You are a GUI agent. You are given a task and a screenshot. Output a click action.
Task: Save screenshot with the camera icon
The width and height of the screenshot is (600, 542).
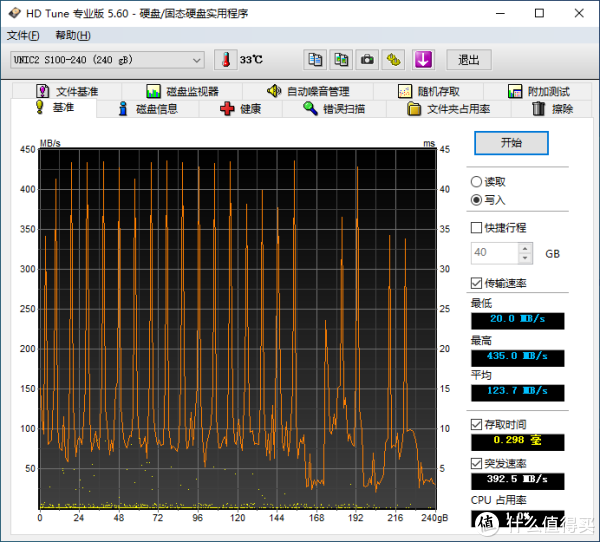coord(367,60)
